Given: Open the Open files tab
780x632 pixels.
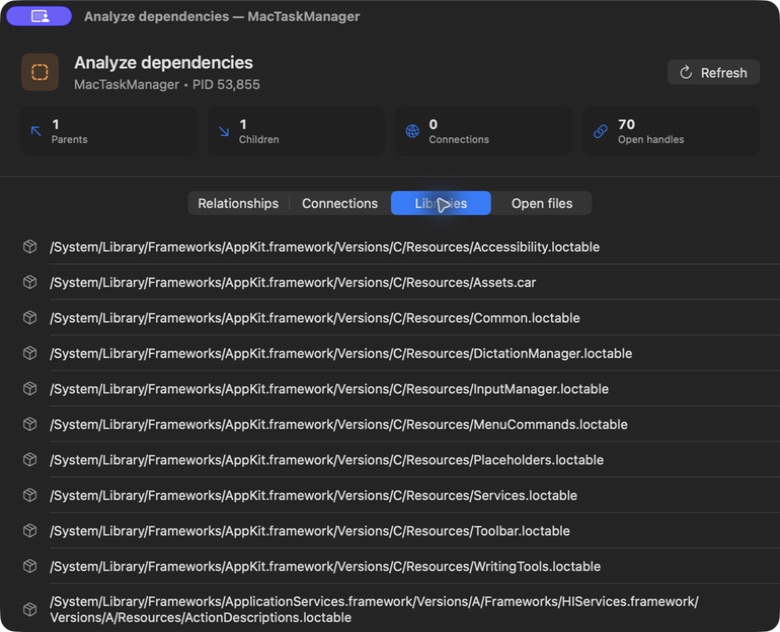Looking at the screenshot, I should (542, 203).
